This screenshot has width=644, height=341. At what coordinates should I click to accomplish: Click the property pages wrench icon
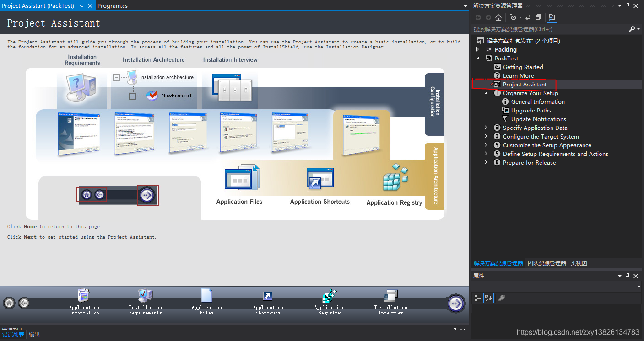click(501, 298)
